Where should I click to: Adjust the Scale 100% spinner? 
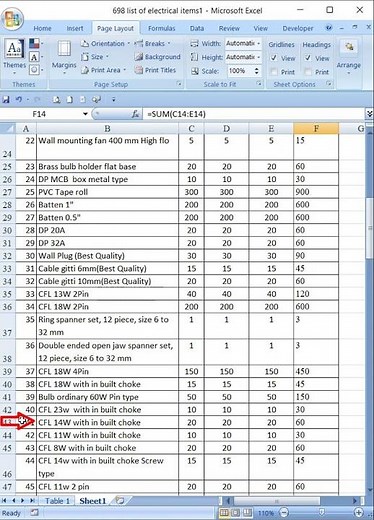(256, 71)
